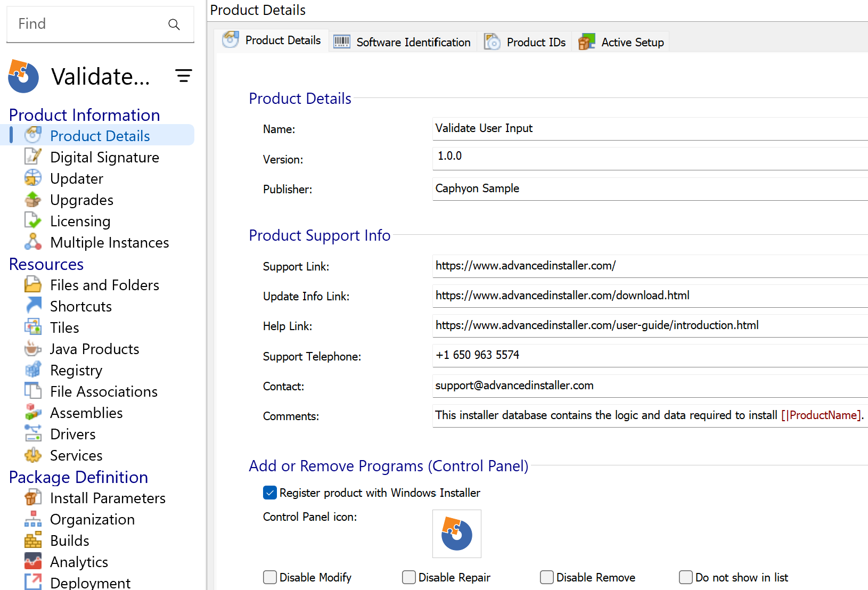
Task: Click the Product IDs tab icon
Action: [492, 42]
